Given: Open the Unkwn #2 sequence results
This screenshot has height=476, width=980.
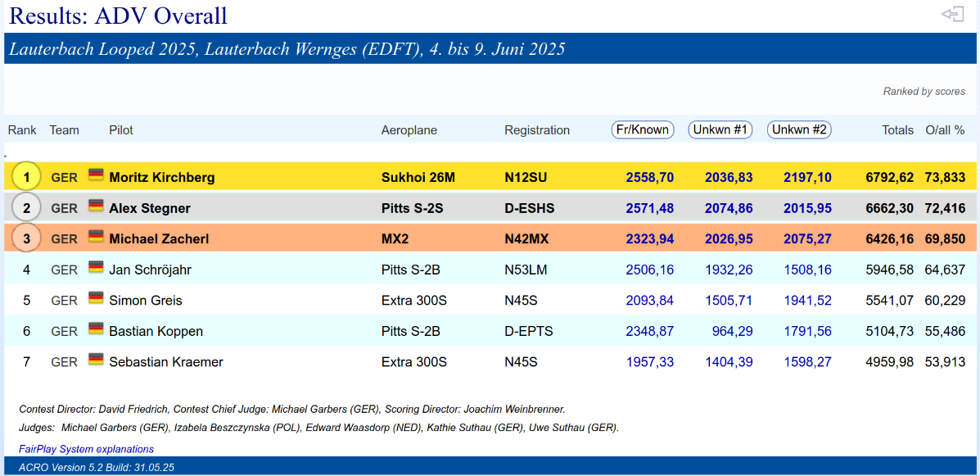Looking at the screenshot, I should (799, 129).
